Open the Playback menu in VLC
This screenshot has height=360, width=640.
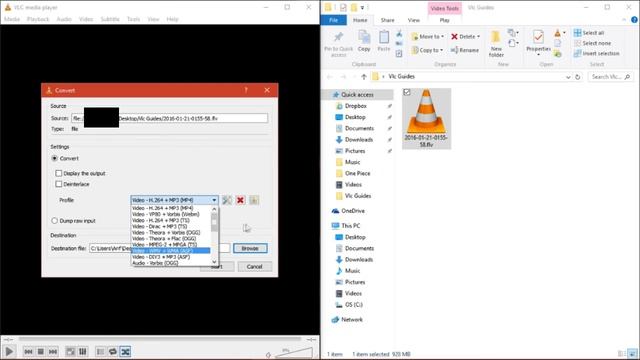coord(38,19)
